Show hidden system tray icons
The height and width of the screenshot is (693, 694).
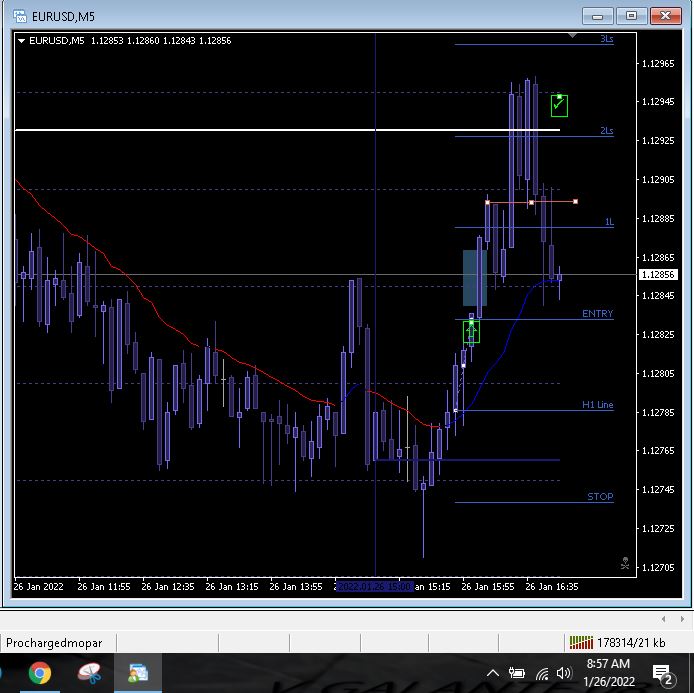[493, 674]
